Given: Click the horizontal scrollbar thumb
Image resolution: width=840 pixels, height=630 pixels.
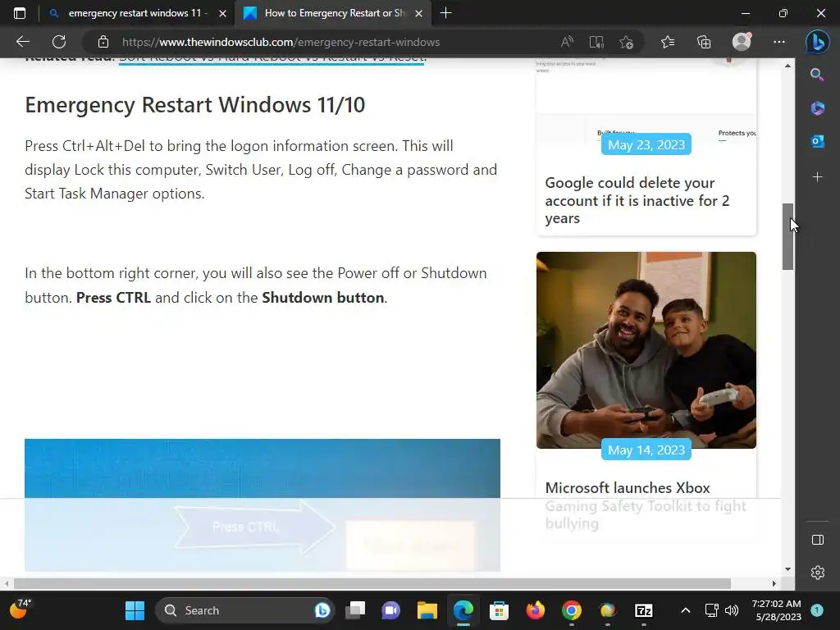Looking at the screenshot, I should [372, 583].
